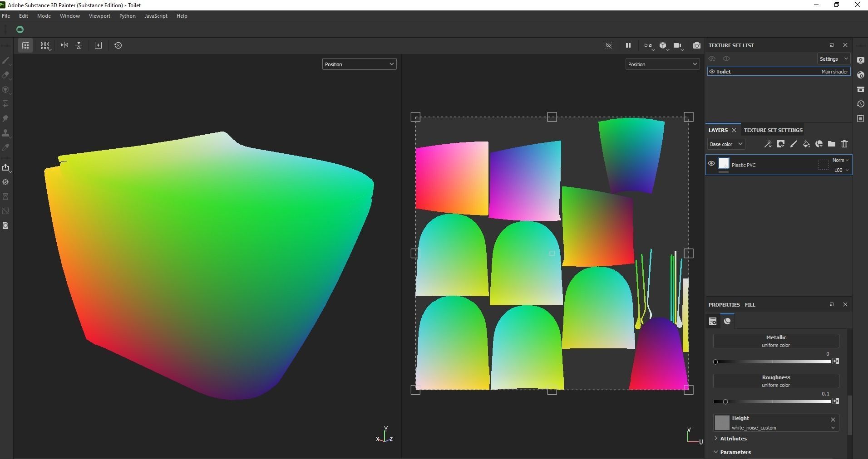Open the File menu
The width and height of the screenshot is (868, 459).
click(6, 16)
